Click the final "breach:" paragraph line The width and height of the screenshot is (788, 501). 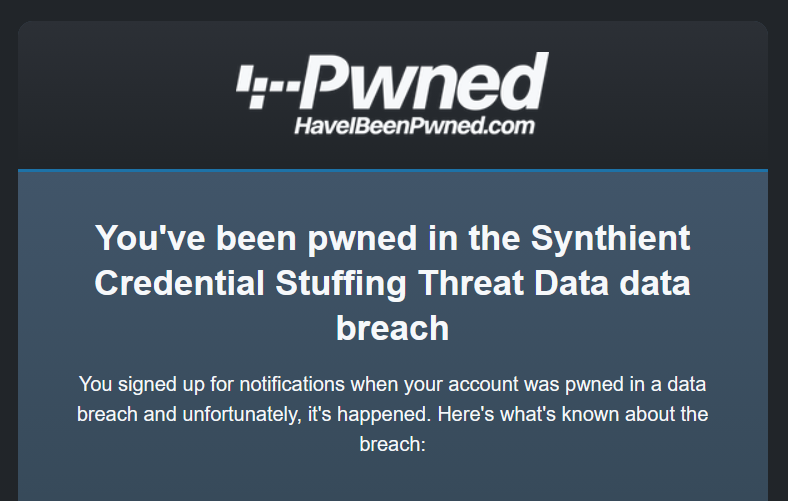coord(393,442)
